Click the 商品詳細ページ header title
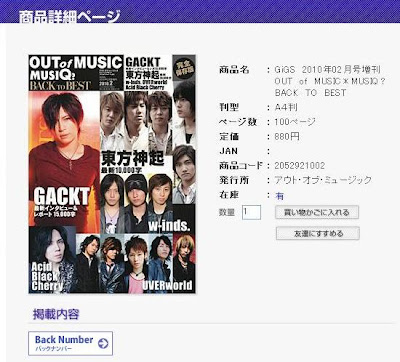 pos(69,16)
